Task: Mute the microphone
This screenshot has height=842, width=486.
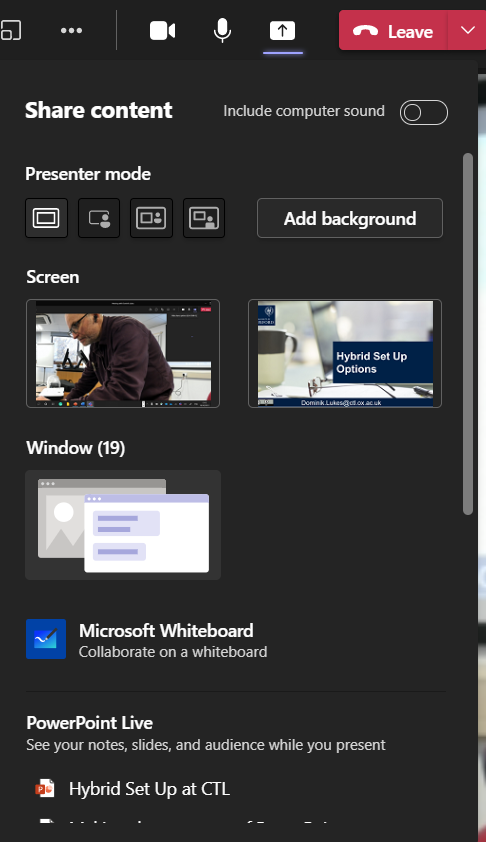Action: tap(222, 30)
